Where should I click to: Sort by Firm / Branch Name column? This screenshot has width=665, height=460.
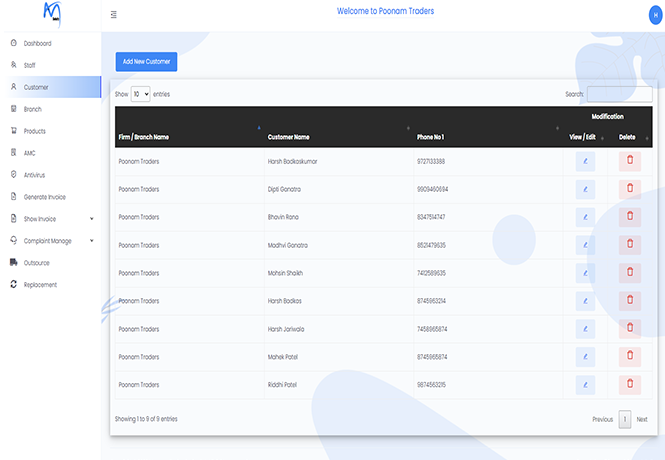tap(190, 137)
